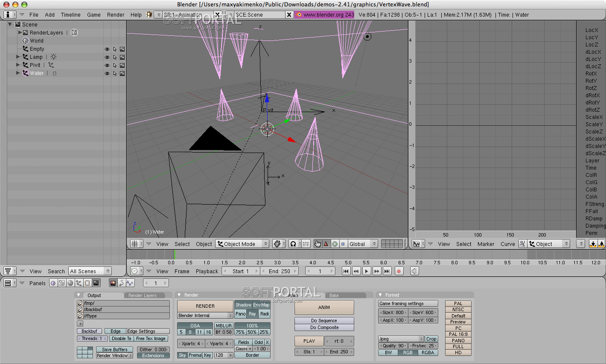Click the 3D View window type icon

click(x=137, y=244)
